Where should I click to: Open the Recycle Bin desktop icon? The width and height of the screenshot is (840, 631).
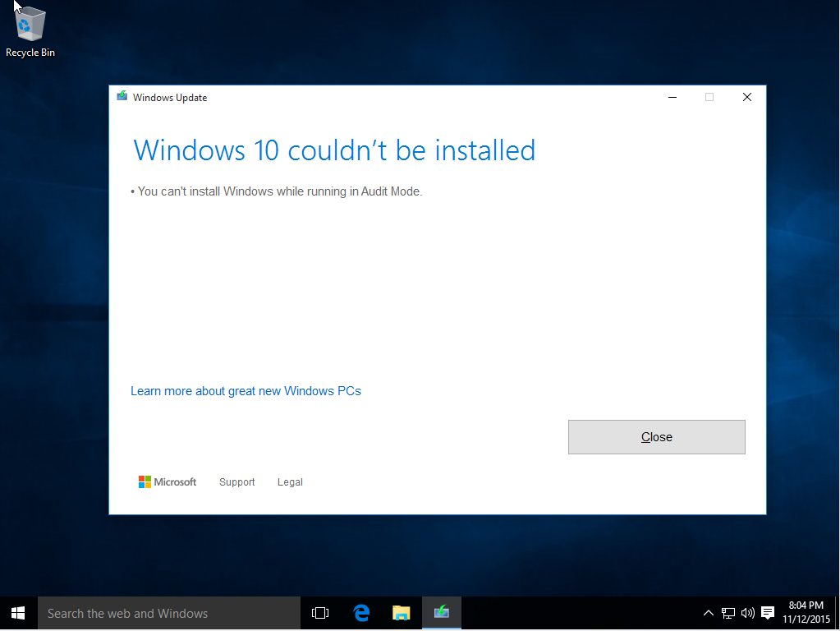click(30, 31)
